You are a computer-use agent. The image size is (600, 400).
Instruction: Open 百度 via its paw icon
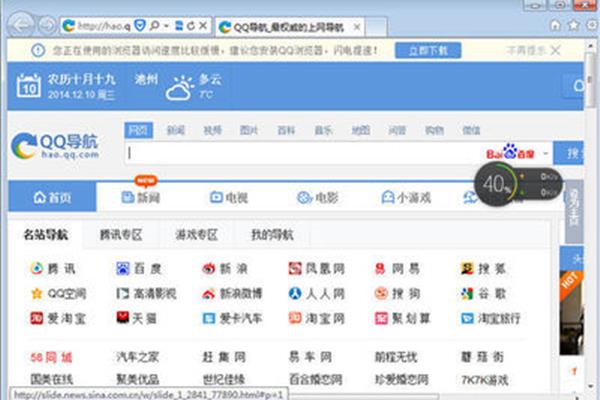123,269
